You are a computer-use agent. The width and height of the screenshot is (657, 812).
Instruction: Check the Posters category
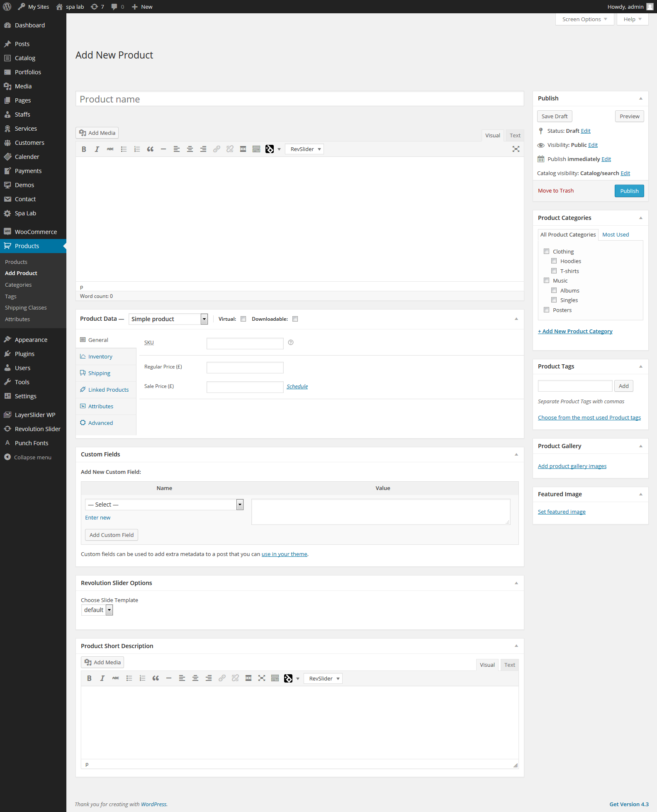547,310
